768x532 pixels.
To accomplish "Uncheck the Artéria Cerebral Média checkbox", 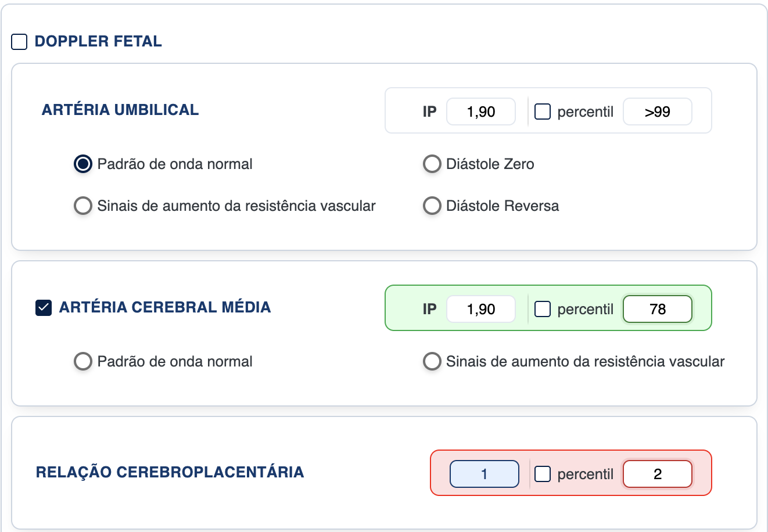I will point(44,308).
